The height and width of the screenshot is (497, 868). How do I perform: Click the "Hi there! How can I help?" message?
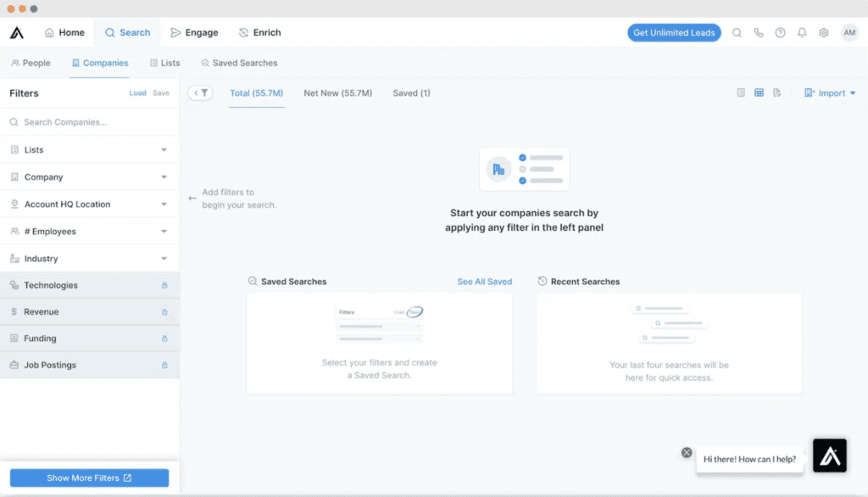(749, 460)
